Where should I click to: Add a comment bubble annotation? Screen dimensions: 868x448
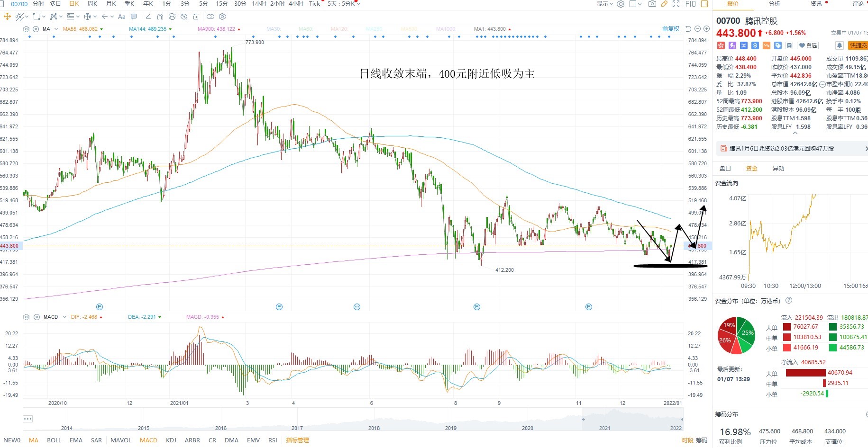click(x=134, y=17)
